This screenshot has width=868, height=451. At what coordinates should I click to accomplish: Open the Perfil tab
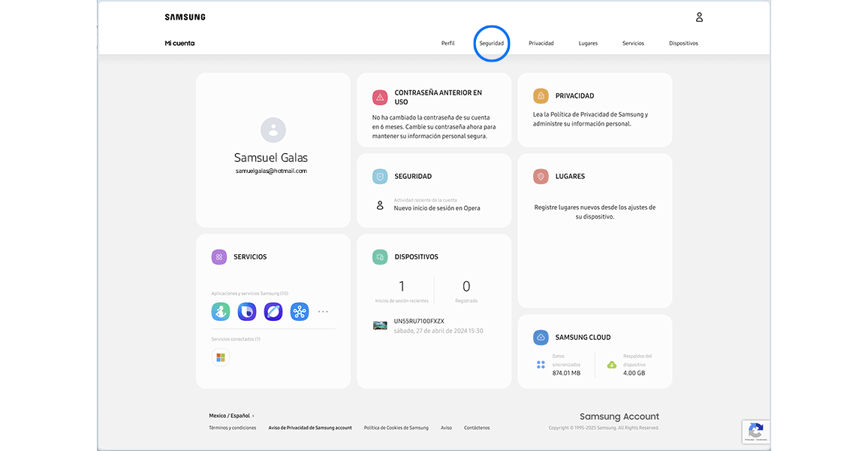(448, 43)
